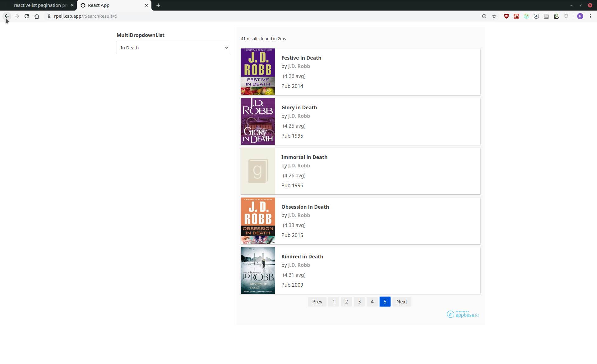Viewport: 597px width, 364px height.
Task: Jump to results page 4
Action: click(x=372, y=302)
